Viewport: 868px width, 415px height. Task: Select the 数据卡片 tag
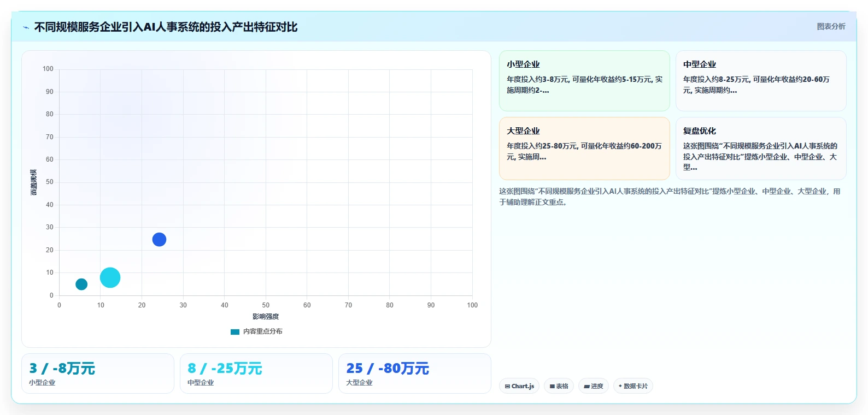[x=633, y=386]
